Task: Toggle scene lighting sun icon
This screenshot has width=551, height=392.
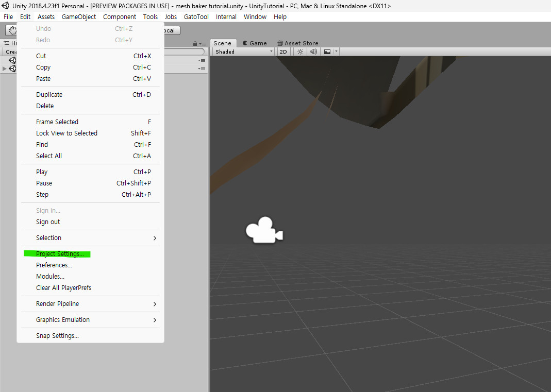Action: [x=300, y=52]
